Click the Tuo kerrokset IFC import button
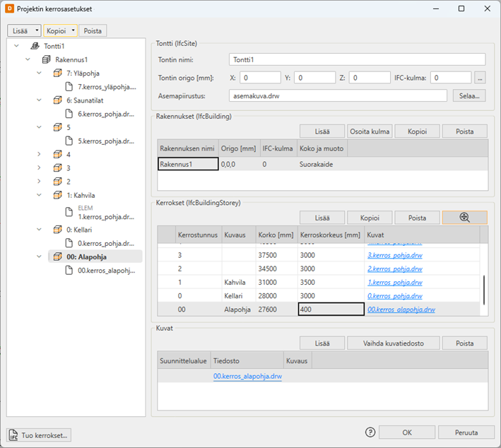 pyautogui.click(x=39, y=435)
